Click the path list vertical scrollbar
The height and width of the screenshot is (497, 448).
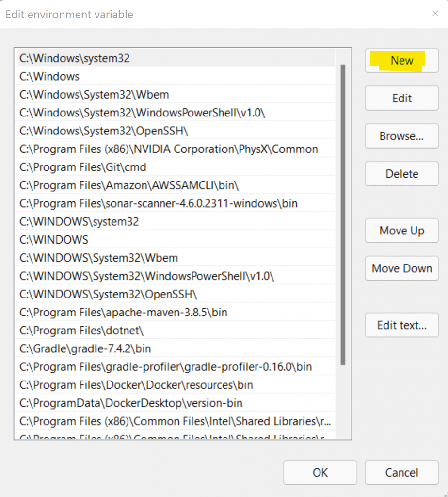343,214
